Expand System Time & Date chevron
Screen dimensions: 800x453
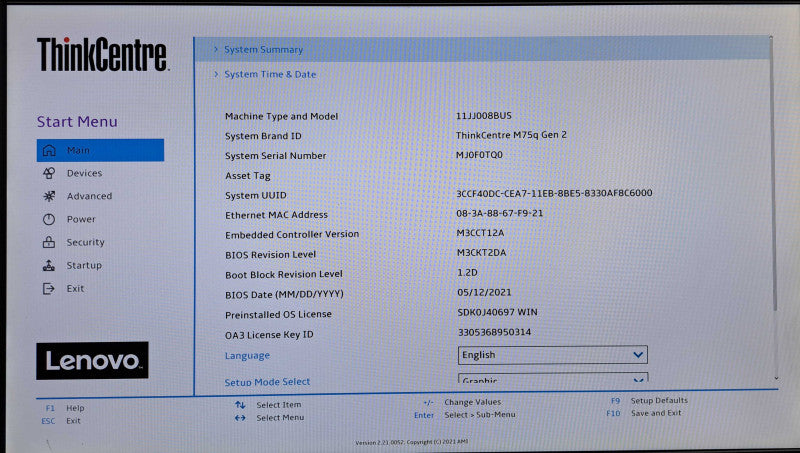[216, 74]
